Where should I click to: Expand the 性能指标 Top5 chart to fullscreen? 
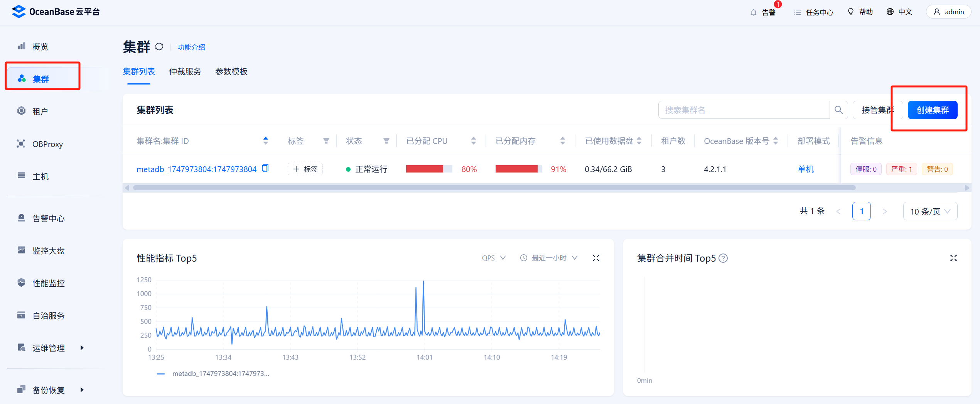pyautogui.click(x=596, y=258)
